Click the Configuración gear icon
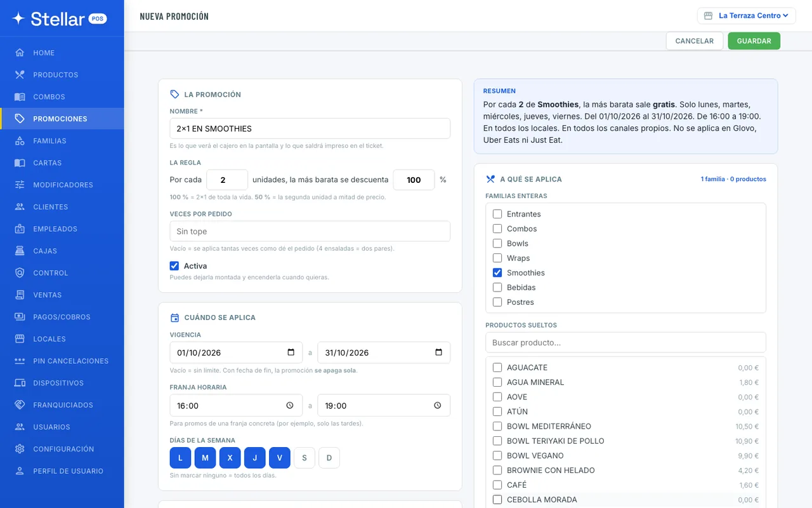812x508 pixels. [20, 449]
